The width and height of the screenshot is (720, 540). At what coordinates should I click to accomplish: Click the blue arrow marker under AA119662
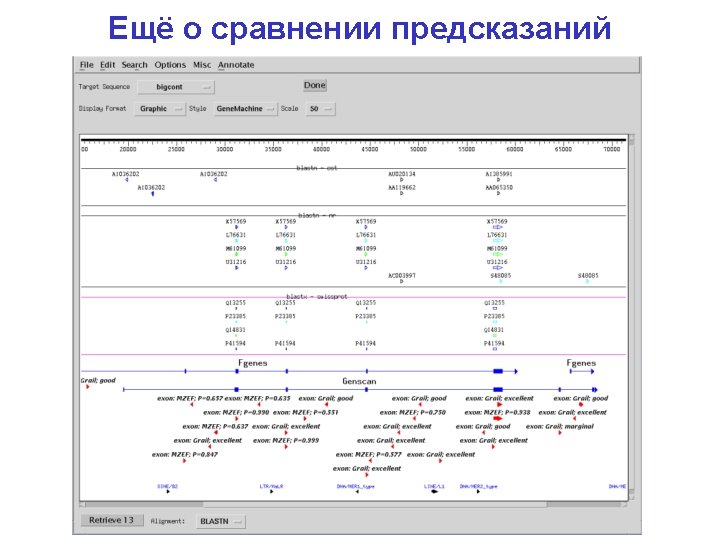tap(401, 193)
